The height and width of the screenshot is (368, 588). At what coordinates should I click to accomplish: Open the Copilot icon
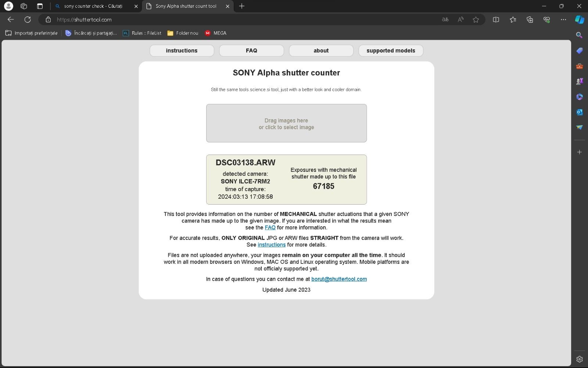[580, 20]
